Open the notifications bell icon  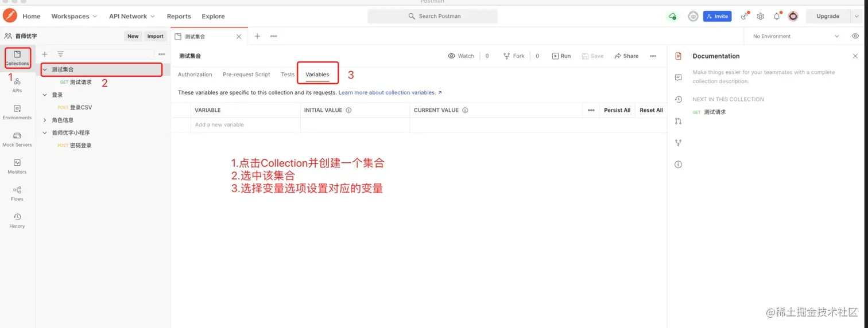(777, 16)
